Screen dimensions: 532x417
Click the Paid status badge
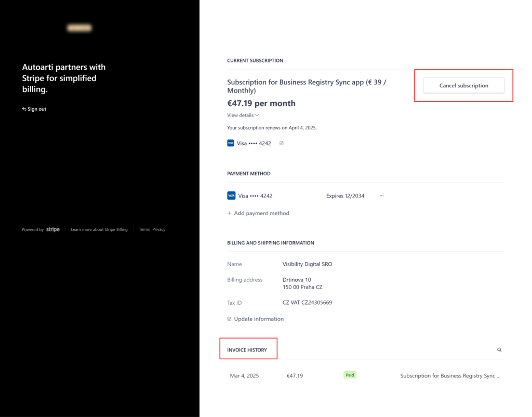tap(350, 375)
